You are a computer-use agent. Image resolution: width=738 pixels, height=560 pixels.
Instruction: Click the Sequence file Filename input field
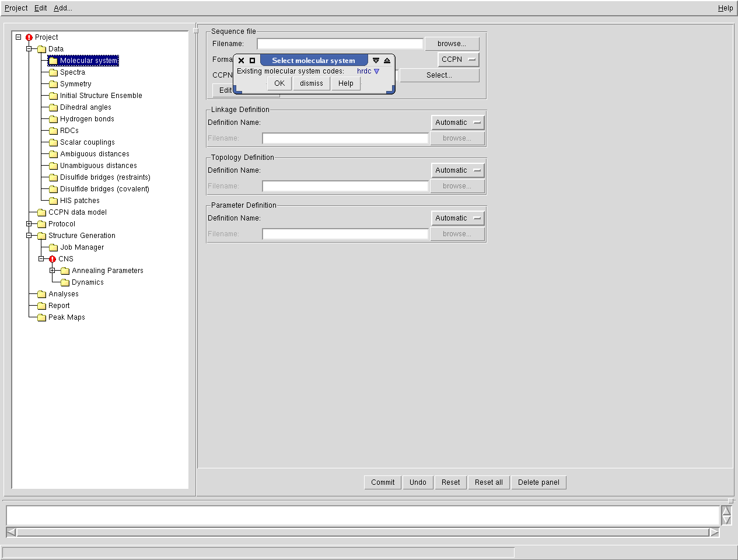[340, 44]
